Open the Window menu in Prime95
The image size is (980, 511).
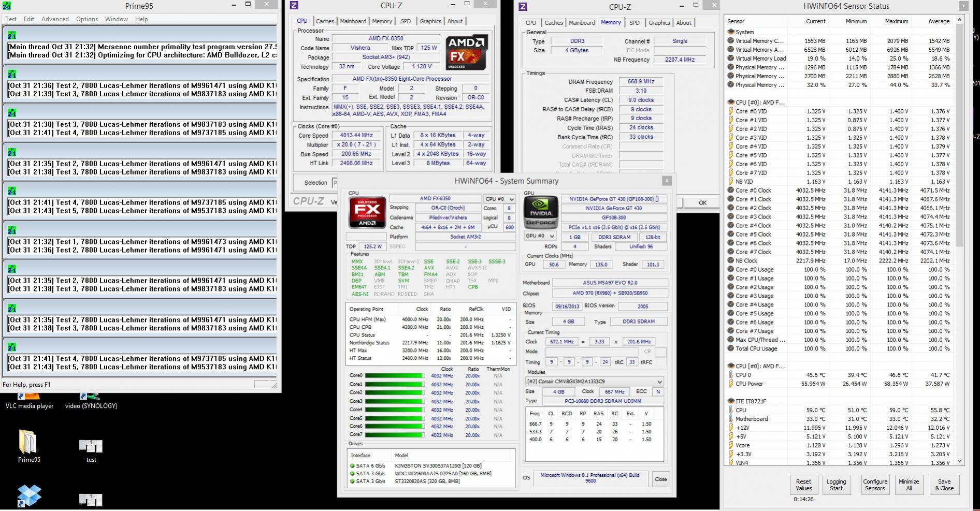[x=117, y=19]
